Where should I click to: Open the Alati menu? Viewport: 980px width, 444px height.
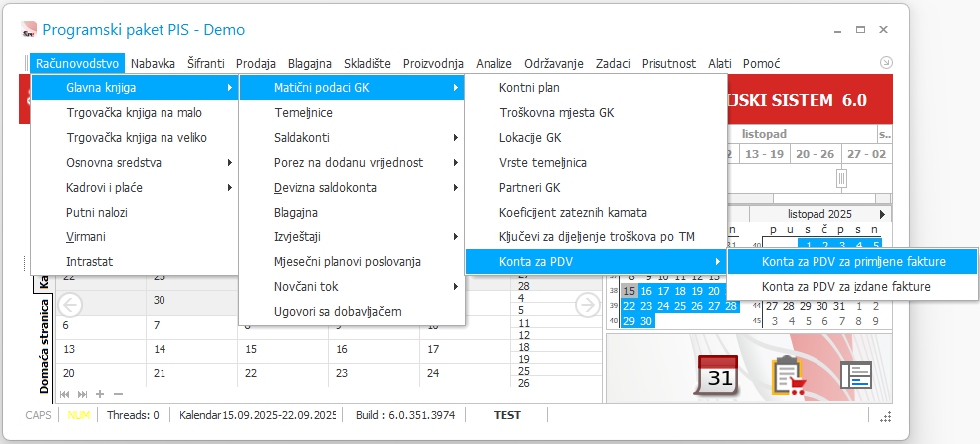(x=720, y=63)
